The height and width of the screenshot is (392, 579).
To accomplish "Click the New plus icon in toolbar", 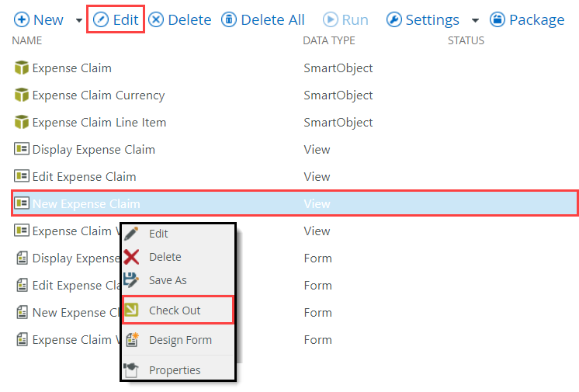I will (x=22, y=20).
